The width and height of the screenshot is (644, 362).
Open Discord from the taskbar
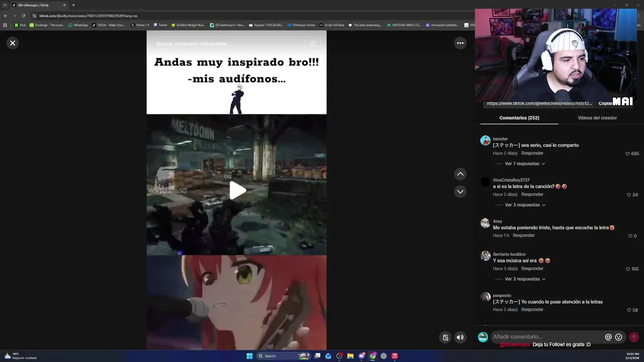click(x=361, y=356)
